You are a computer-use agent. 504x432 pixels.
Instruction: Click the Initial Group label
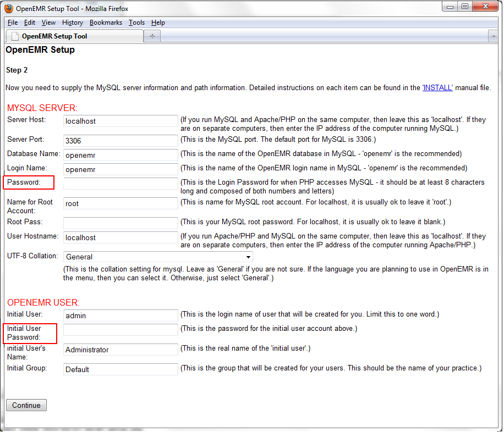point(27,368)
